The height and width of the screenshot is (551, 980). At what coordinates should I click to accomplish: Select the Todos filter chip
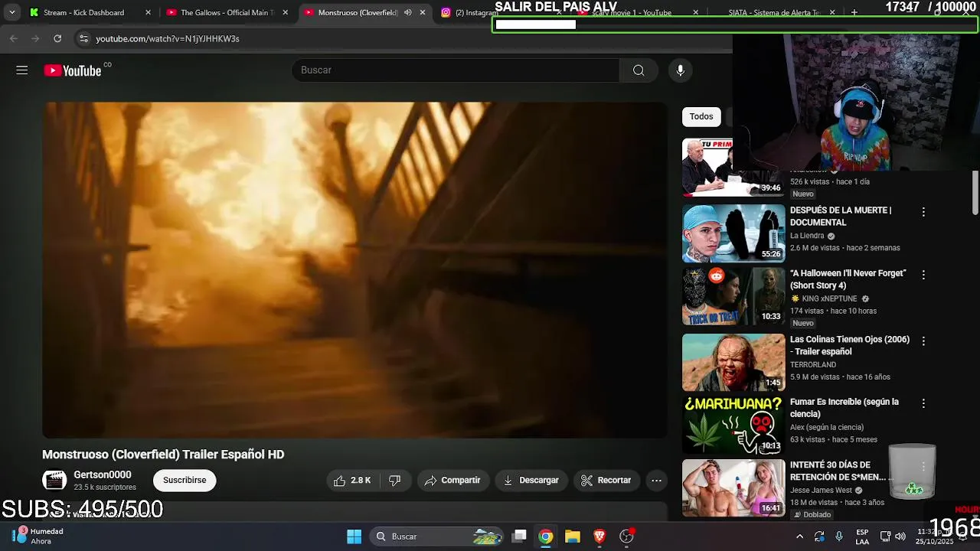701,116
